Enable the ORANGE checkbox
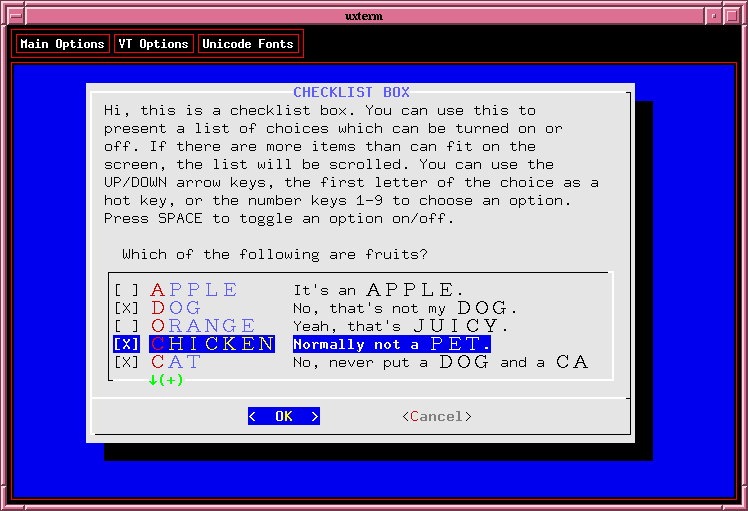The height and width of the screenshot is (511, 748). (x=127, y=326)
